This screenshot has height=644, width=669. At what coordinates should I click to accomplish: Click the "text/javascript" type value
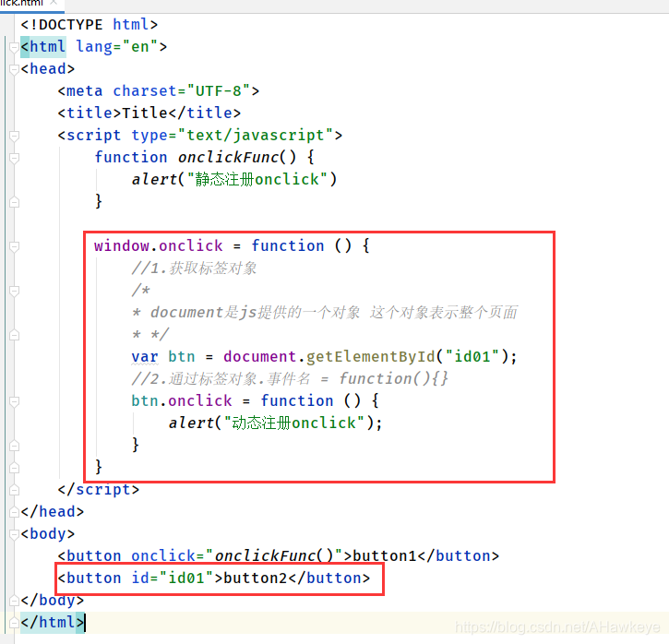coord(255,136)
